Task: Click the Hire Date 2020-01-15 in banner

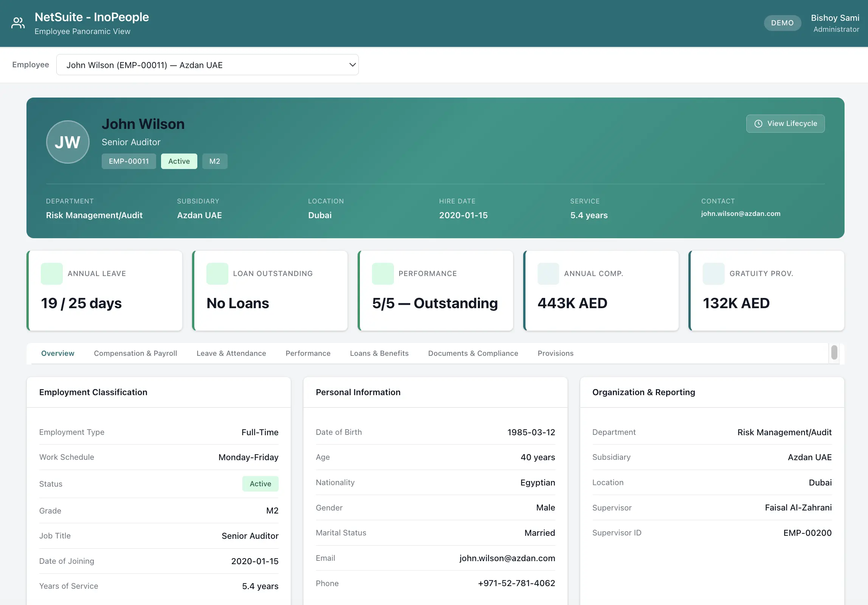Action: tap(463, 215)
